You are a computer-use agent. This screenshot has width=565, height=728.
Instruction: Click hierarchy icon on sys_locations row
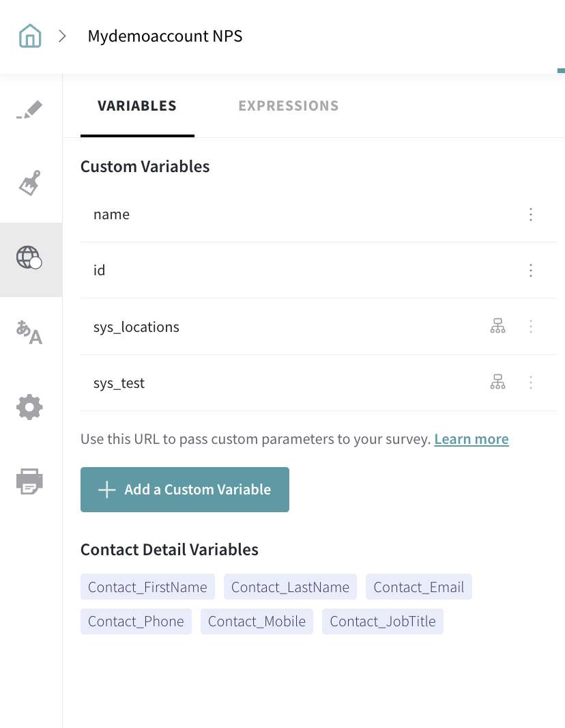click(x=498, y=326)
